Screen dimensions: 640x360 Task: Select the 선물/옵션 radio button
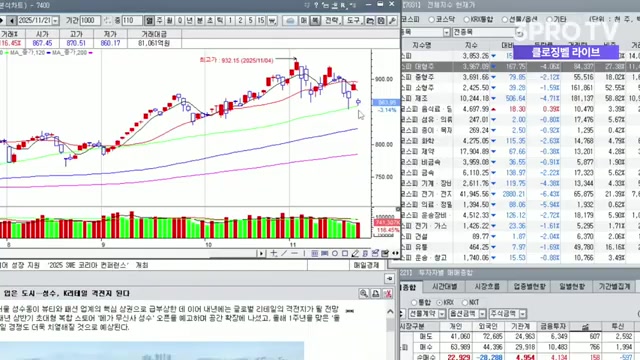click(504, 20)
